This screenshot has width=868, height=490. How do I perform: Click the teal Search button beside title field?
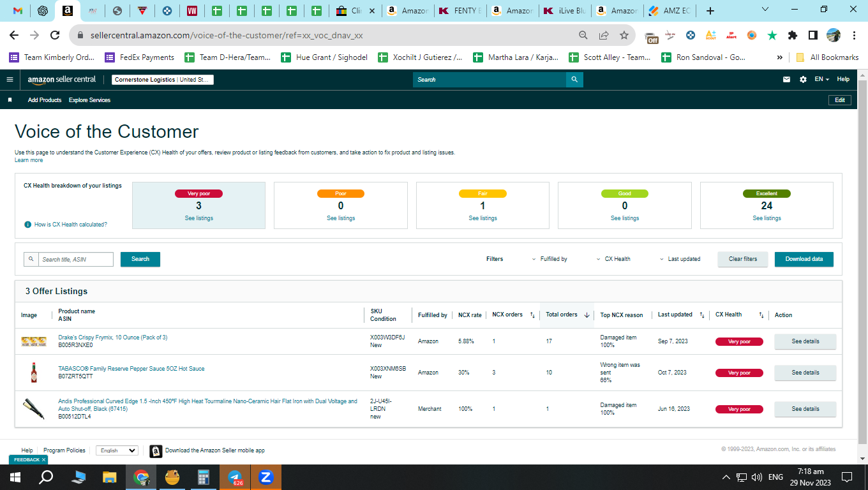(140, 259)
